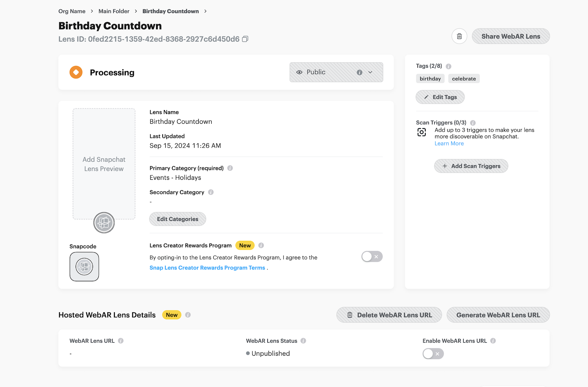Click the Primary Category info icon
Screen dimensions: 588x387
pos(230,168)
